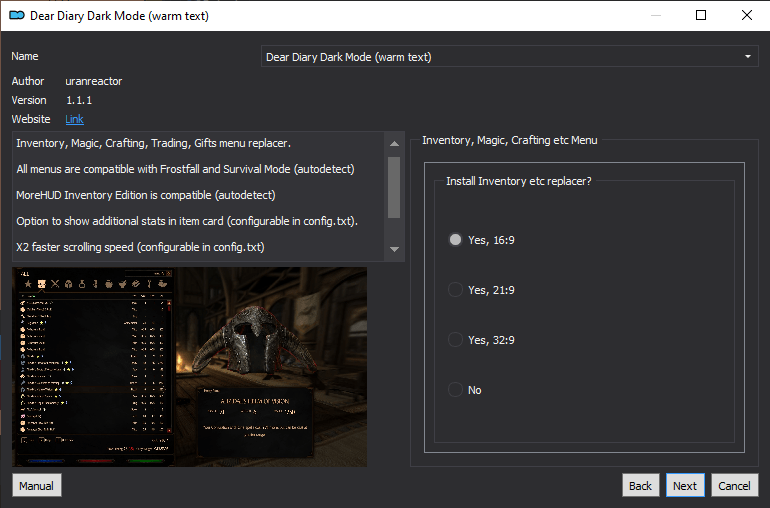
Task: Open the Name dropdown arrow
Action: pyautogui.click(x=747, y=56)
